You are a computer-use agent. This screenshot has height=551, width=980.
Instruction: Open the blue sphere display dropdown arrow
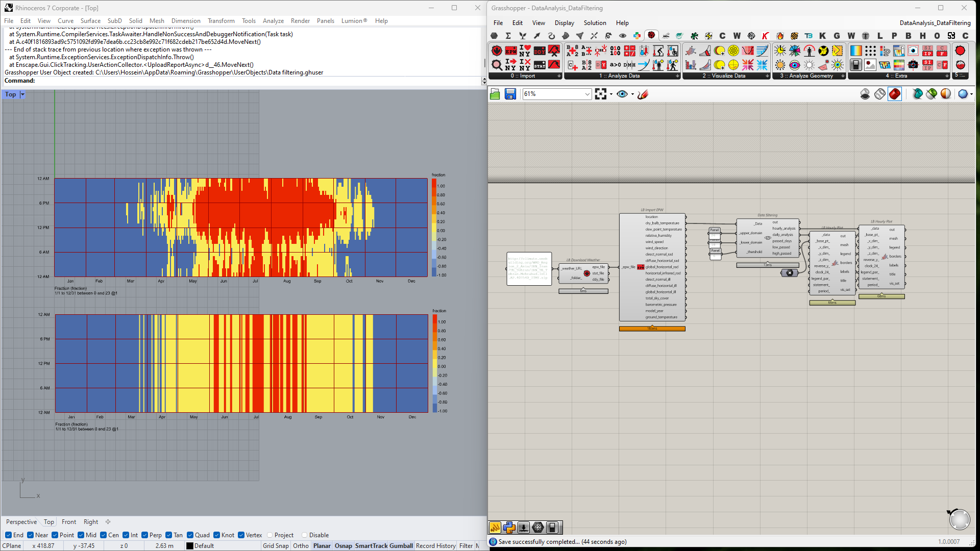click(971, 94)
